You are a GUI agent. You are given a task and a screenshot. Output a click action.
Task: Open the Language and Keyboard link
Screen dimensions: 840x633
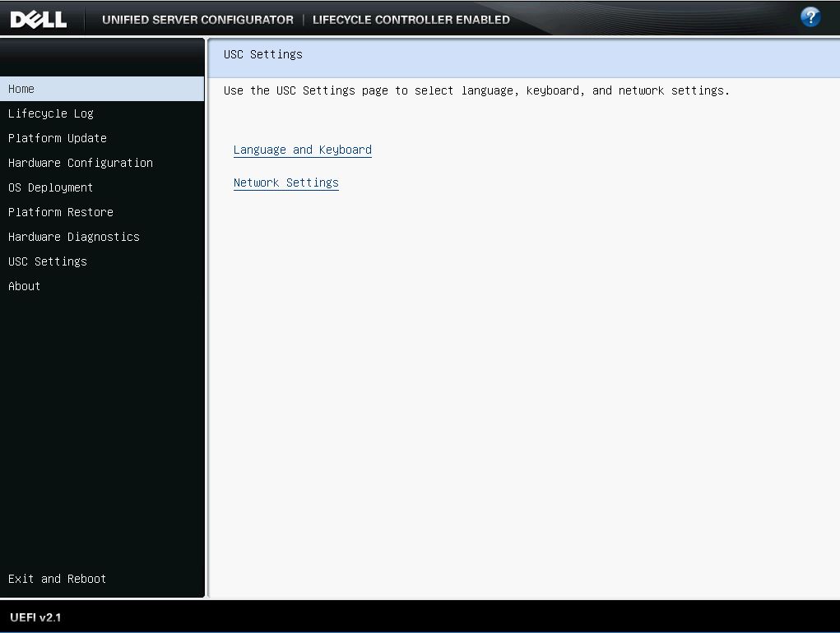point(302,150)
